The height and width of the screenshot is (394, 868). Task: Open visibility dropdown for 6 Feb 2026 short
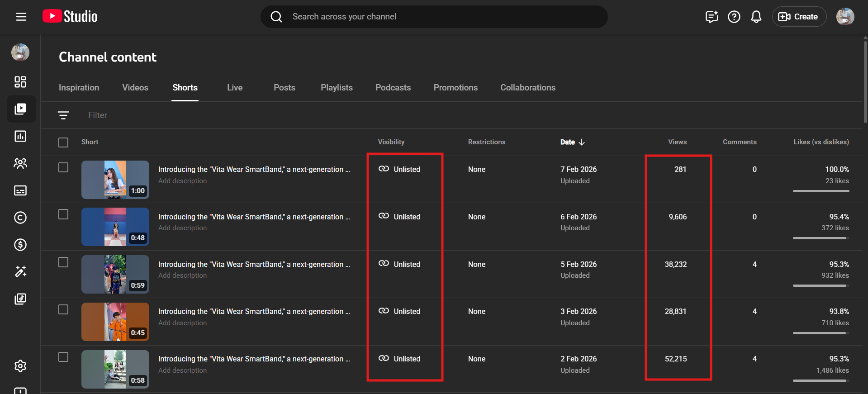click(x=400, y=217)
